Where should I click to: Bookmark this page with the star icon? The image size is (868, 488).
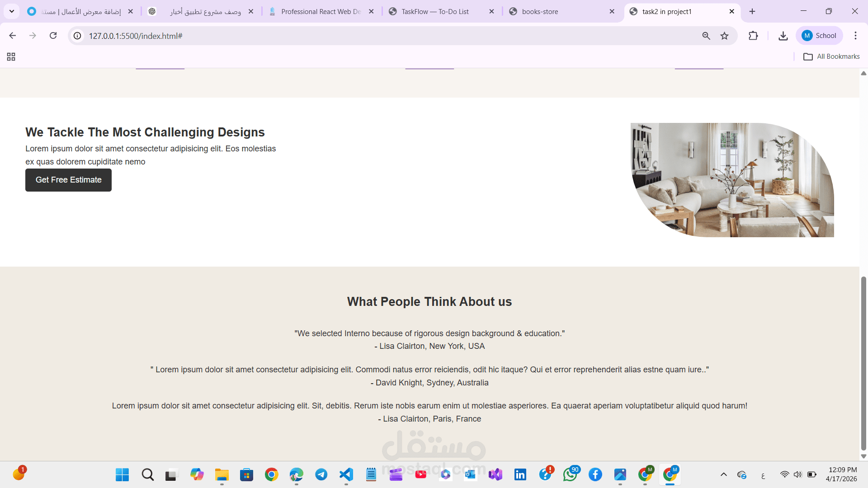point(725,36)
